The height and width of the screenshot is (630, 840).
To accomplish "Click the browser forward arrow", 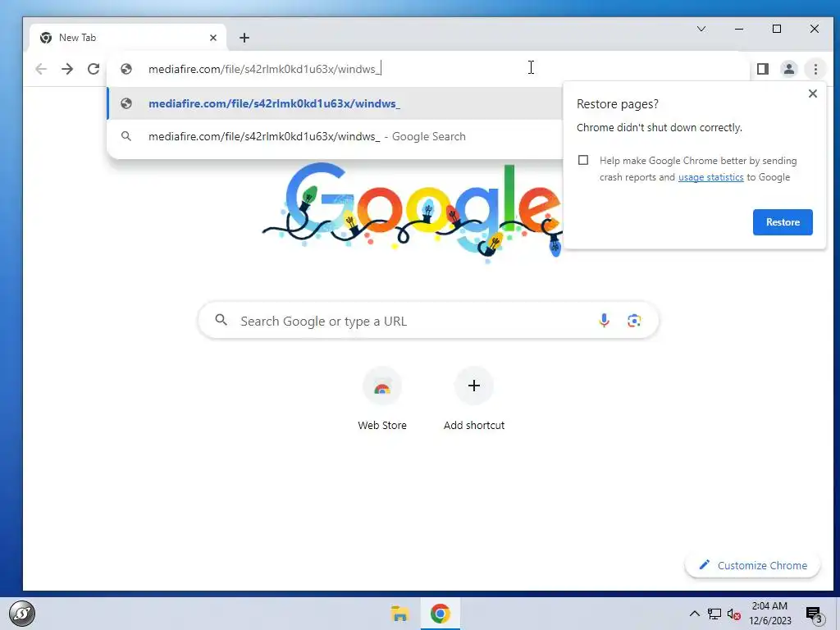I will pos(67,69).
